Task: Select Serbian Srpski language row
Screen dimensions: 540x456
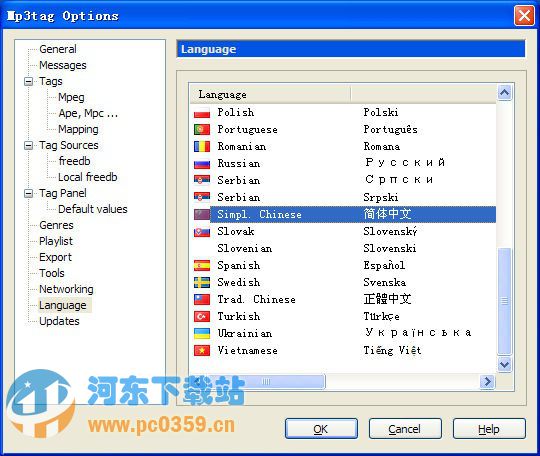Action: tap(343, 197)
